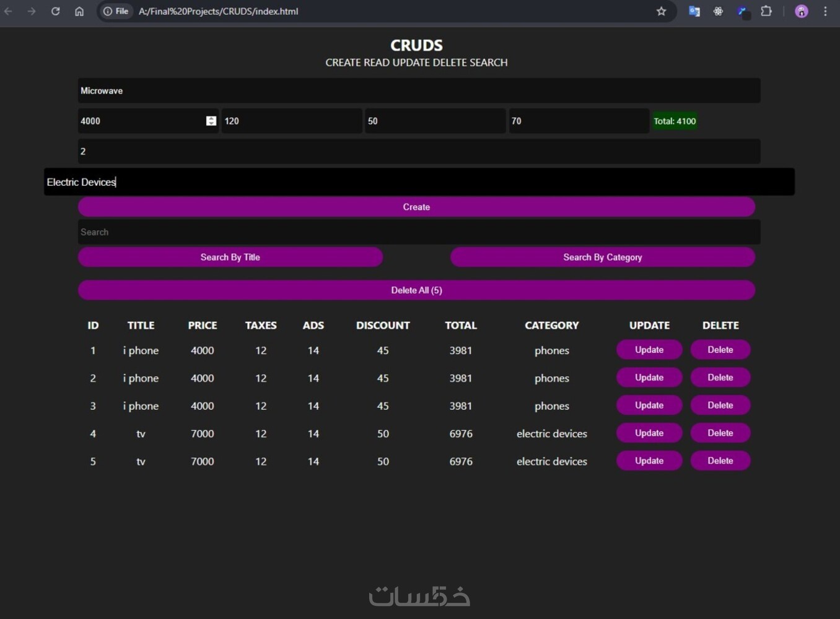Focus the category field with Electric Devices
This screenshot has width=840, height=619.
click(x=419, y=182)
